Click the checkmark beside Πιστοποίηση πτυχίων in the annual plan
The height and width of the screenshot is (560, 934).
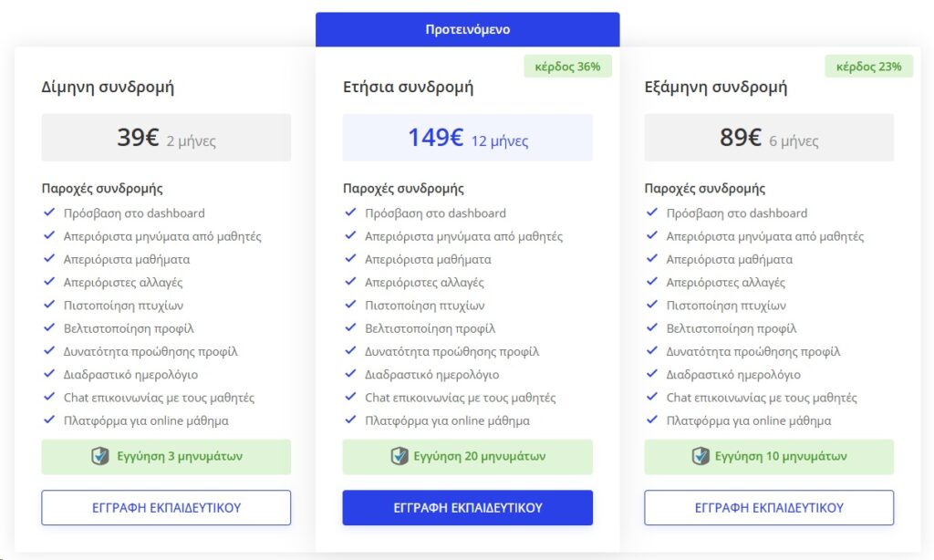(x=351, y=305)
